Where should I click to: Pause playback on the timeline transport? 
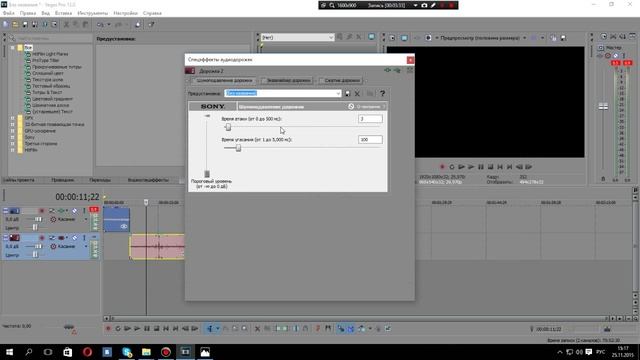click(147, 329)
